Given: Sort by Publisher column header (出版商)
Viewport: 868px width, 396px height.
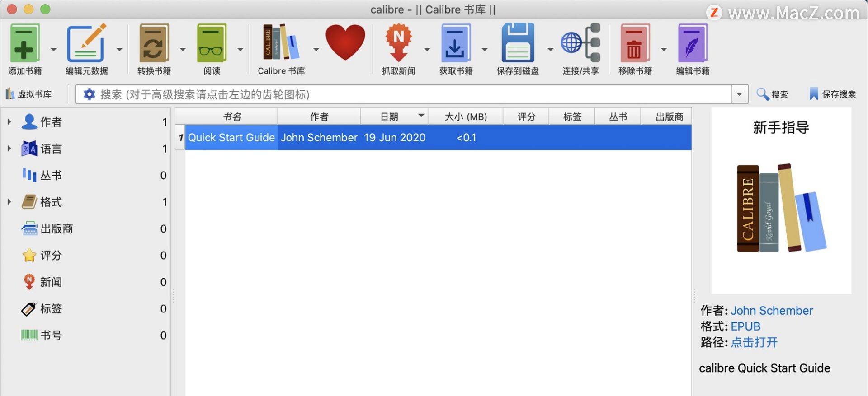Looking at the screenshot, I should coord(666,117).
